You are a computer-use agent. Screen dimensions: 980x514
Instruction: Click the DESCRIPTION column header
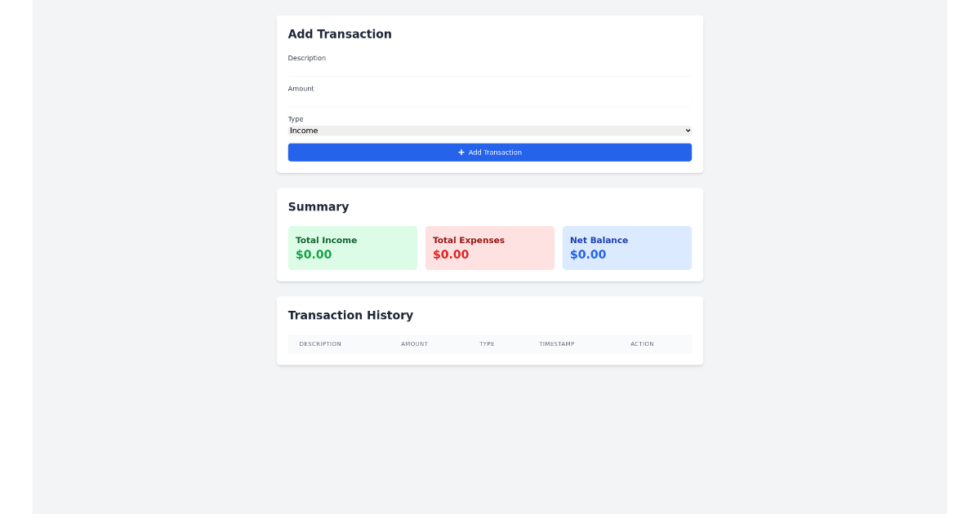[320, 343]
